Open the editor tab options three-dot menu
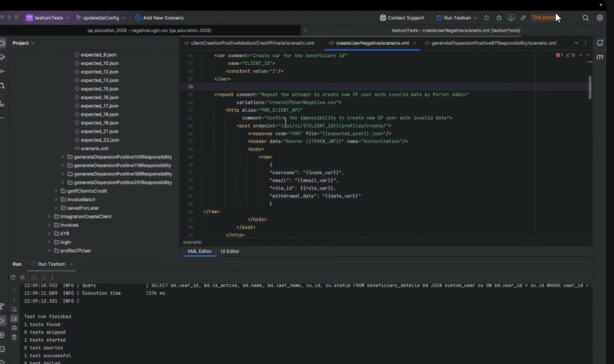 click(x=586, y=43)
